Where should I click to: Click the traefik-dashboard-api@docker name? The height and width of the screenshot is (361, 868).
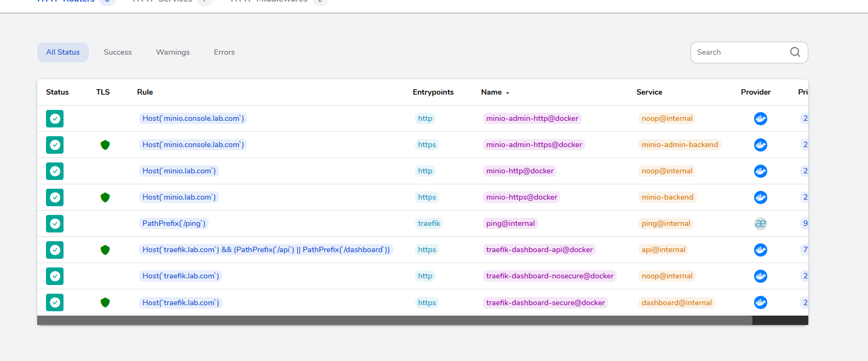point(539,250)
